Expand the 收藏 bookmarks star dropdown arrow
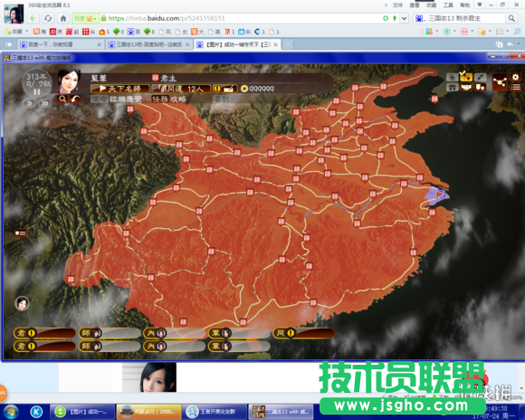The width and height of the screenshot is (525, 420). [x=27, y=32]
